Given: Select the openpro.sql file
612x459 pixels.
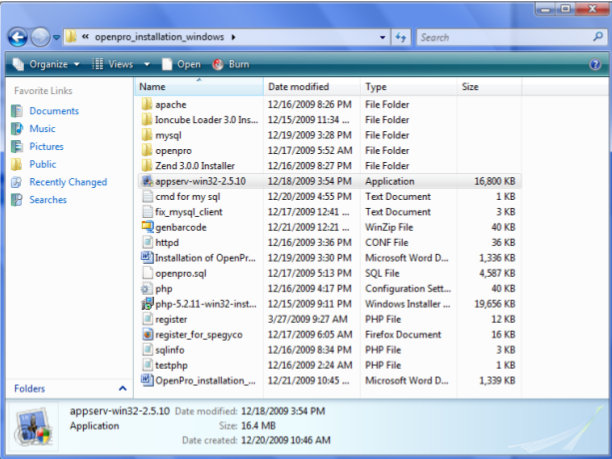Looking at the screenshot, I should (x=178, y=273).
